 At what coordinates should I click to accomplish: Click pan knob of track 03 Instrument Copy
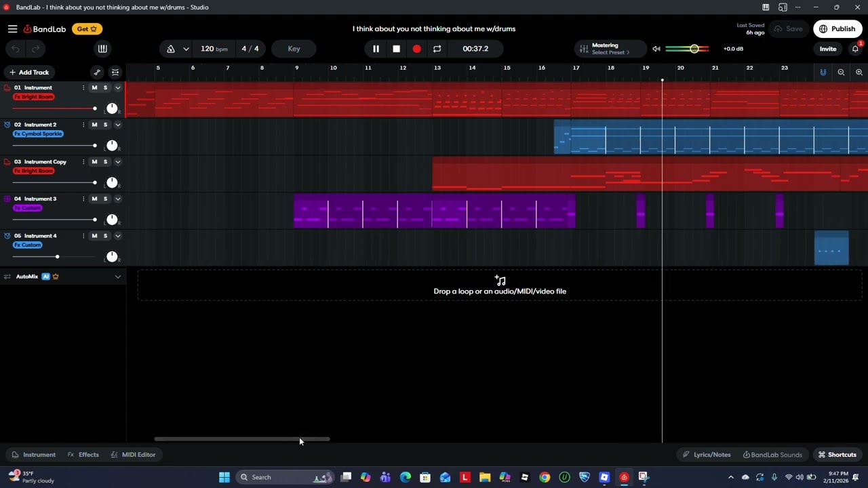(112, 183)
